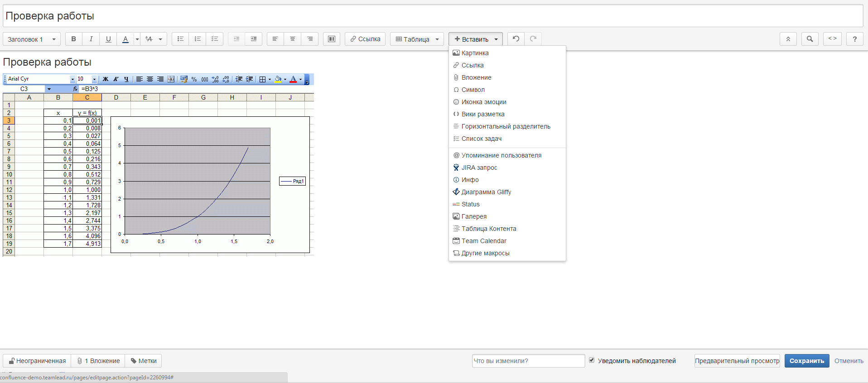The image size is (868, 383).
Task: Insert a task list from toolbar
Action: click(215, 39)
